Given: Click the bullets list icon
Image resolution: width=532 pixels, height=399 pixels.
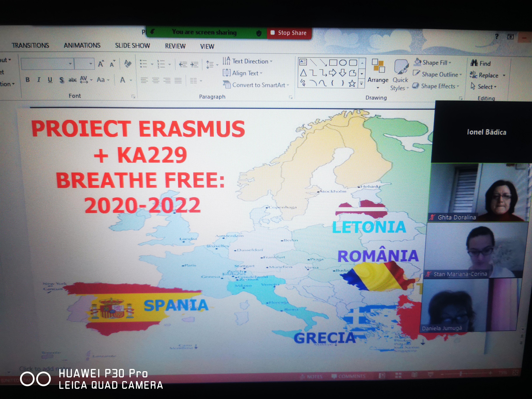Looking at the screenshot, I should point(144,64).
